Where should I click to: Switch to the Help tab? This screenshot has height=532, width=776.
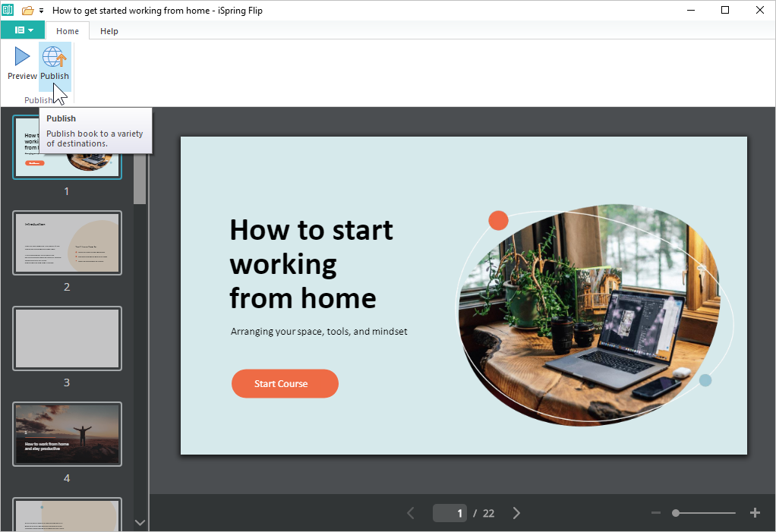pyautogui.click(x=109, y=31)
